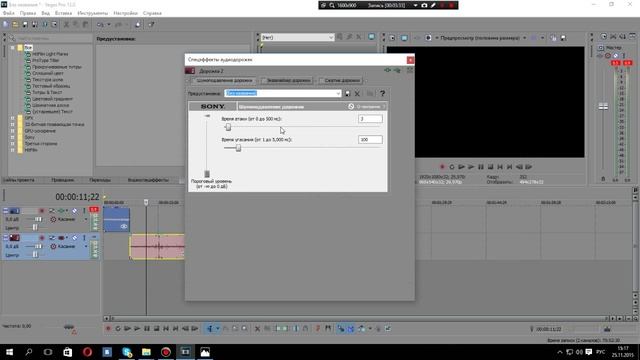The width and height of the screenshot is (640, 360).
Task: Click the Пороговый уровень vertical slider handle
Action: 207,174
